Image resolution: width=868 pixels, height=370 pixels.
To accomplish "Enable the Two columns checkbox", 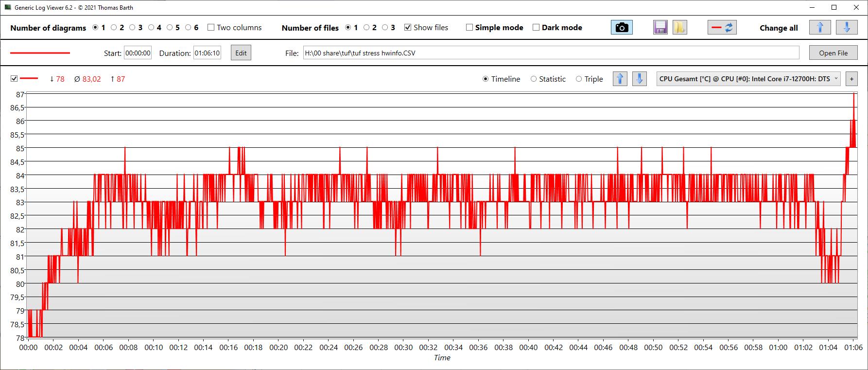I will click(x=211, y=28).
